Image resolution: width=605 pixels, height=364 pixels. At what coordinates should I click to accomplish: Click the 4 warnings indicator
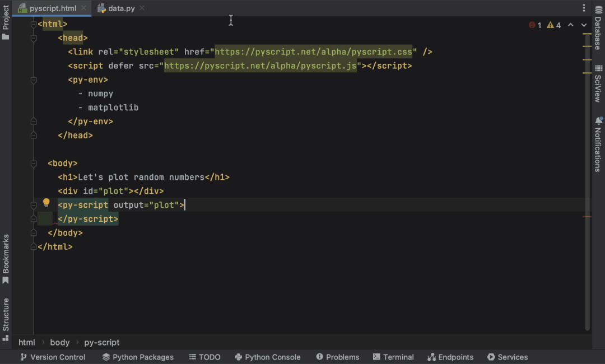(x=553, y=25)
